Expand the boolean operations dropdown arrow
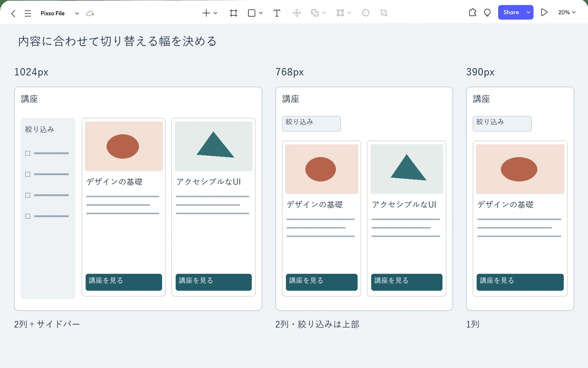The image size is (588, 368). [324, 13]
